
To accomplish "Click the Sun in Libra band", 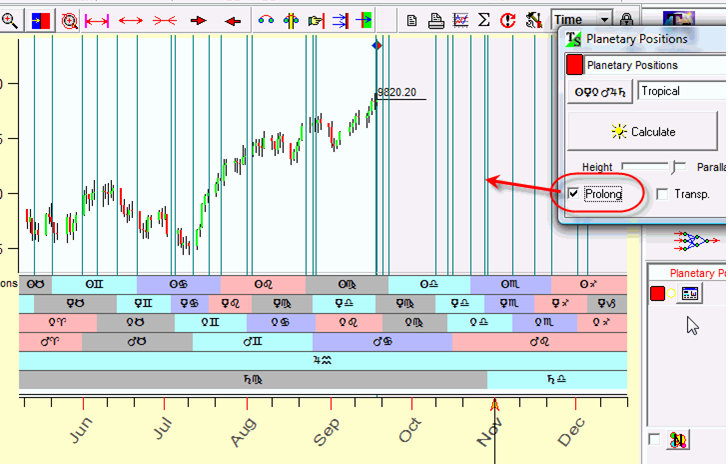I will [x=429, y=284].
